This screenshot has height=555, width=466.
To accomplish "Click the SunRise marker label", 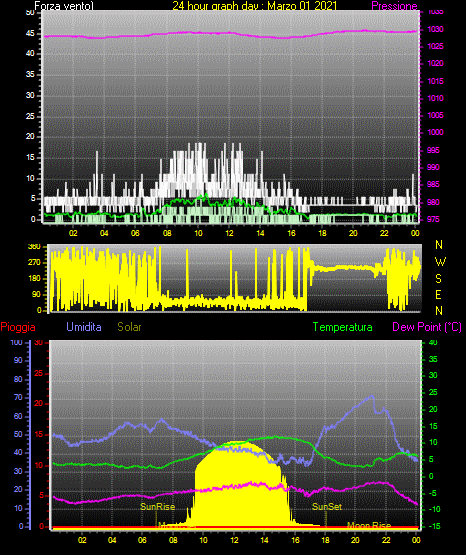I will (x=158, y=507).
